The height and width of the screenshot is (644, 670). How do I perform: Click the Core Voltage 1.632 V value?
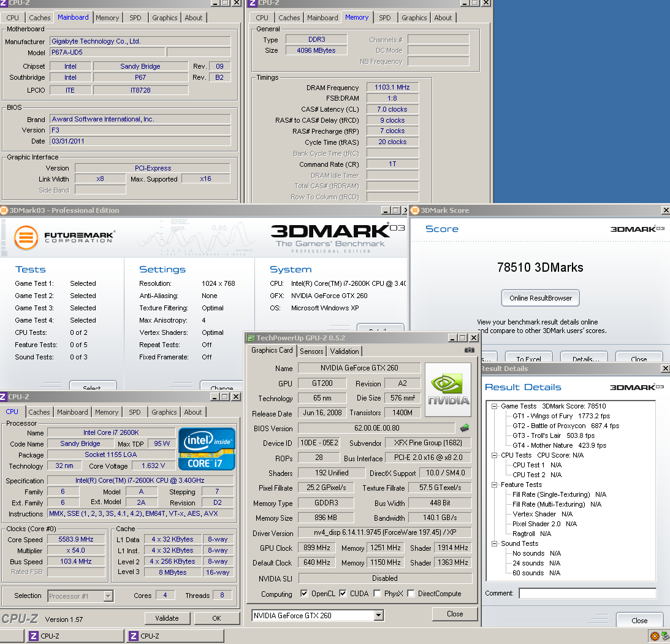pos(153,466)
